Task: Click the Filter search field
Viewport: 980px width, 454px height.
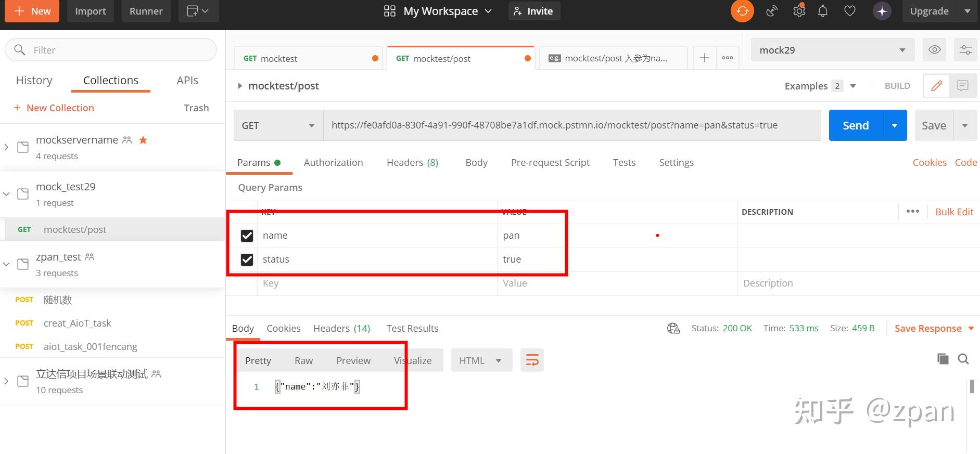Action: pyautogui.click(x=111, y=50)
